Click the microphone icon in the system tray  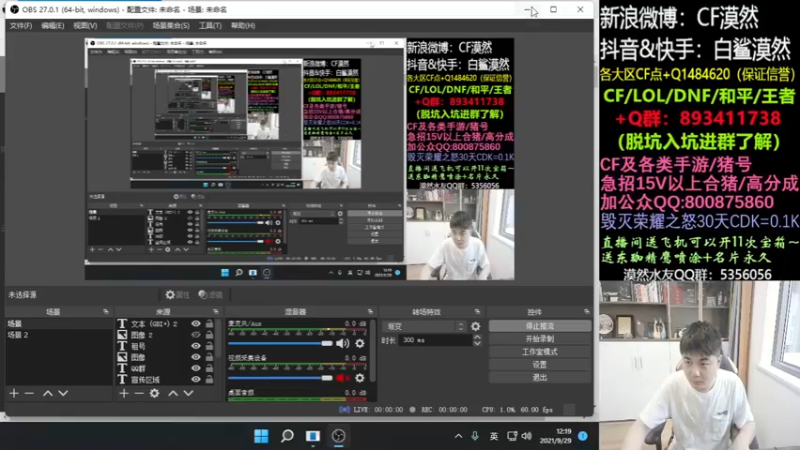point(475,436)
